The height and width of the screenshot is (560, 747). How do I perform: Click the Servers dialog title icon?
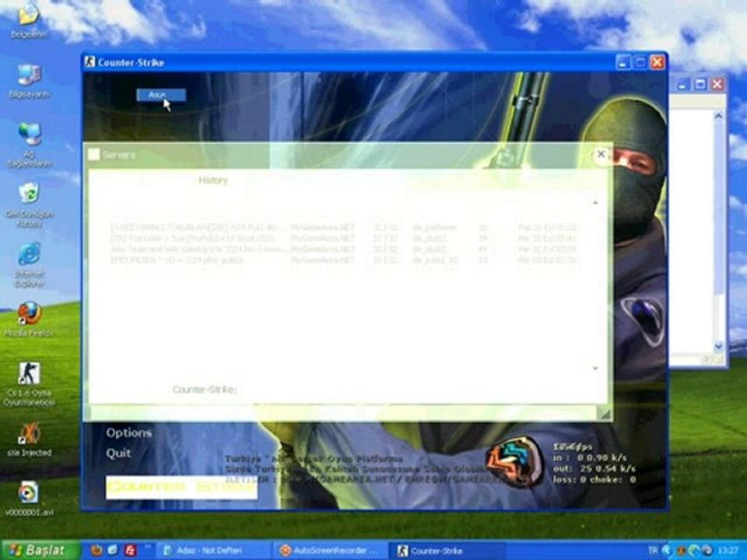pyautogui.click(x=94, y=155)
